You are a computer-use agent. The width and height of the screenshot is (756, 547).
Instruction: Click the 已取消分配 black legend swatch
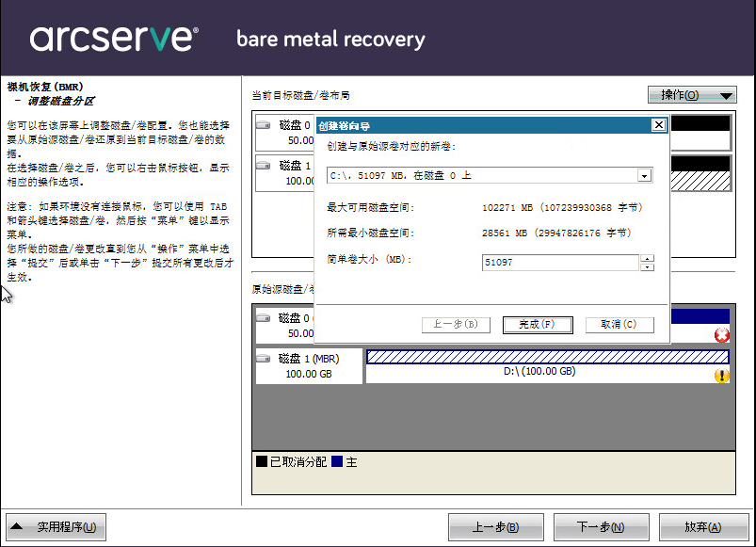pos(262,461)
